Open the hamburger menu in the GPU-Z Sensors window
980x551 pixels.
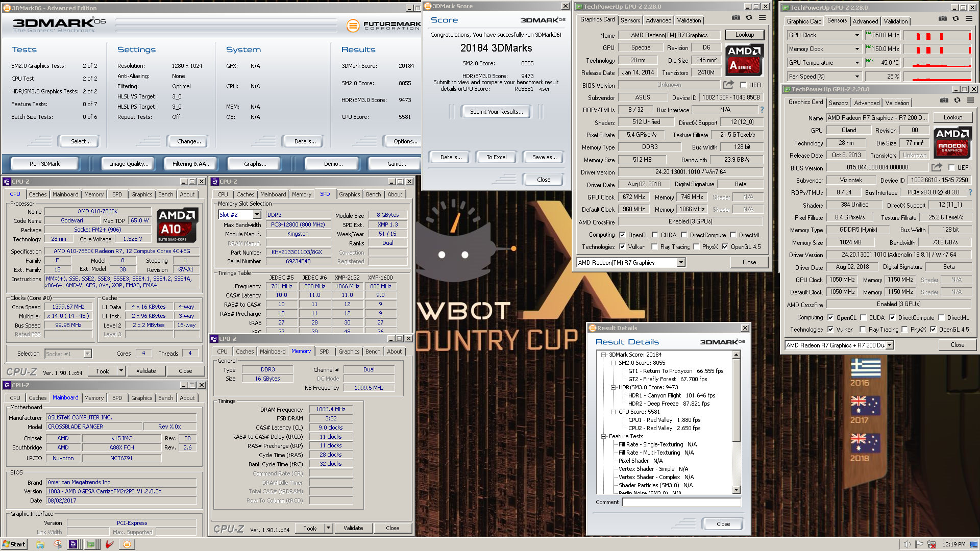tap(969, 19)
